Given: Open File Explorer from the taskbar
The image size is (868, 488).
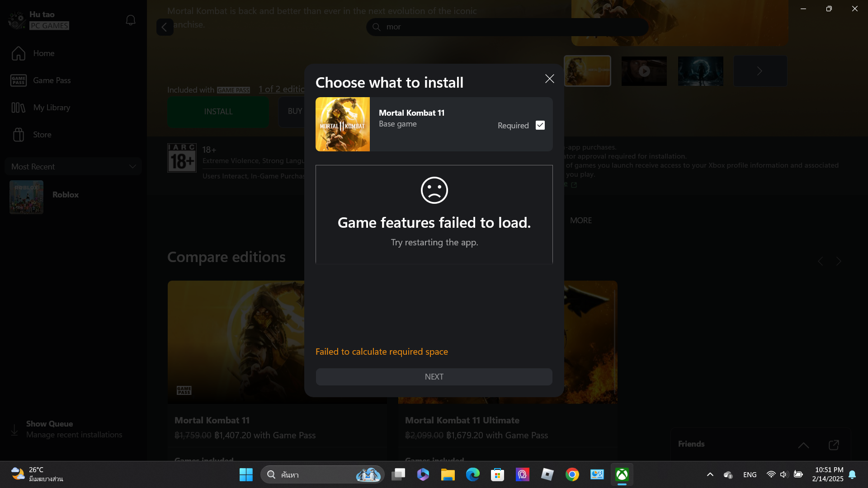Looking at the screenshot, I should tap(448, 475).
